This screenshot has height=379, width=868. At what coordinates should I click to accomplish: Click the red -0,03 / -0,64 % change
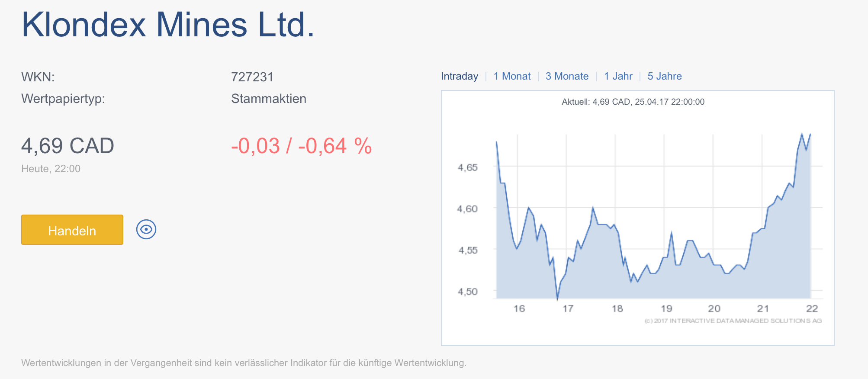point(301,146)
